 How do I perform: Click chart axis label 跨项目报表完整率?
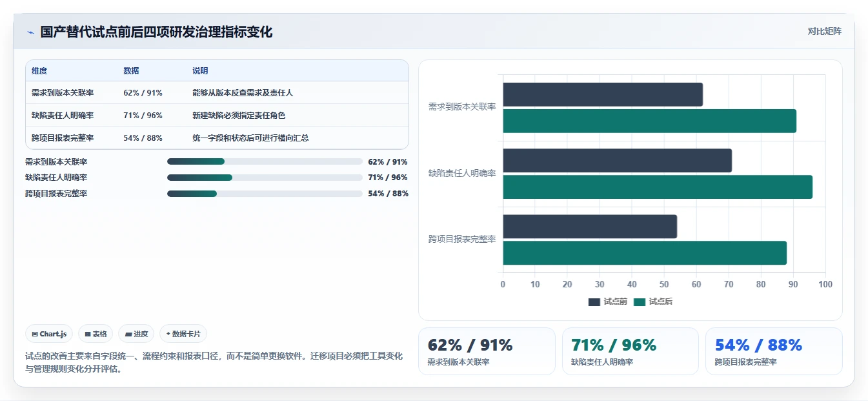[x=462, y=239]
